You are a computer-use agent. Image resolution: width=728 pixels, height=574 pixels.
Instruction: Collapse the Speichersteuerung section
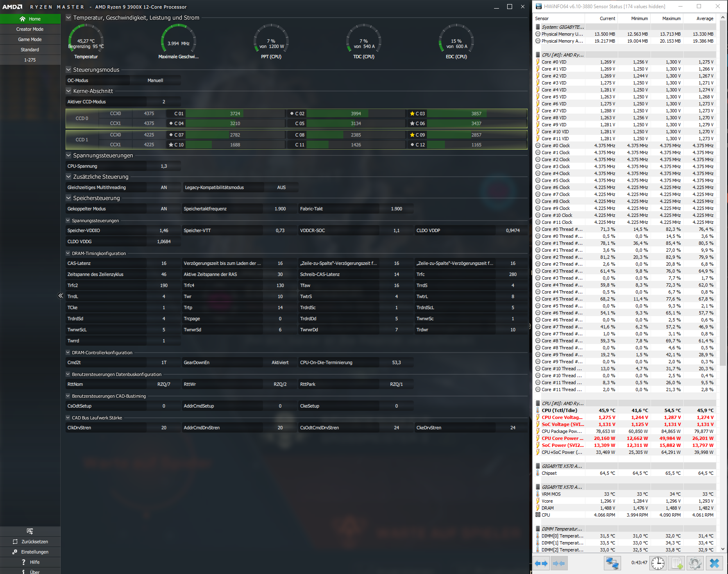(68, 198)
